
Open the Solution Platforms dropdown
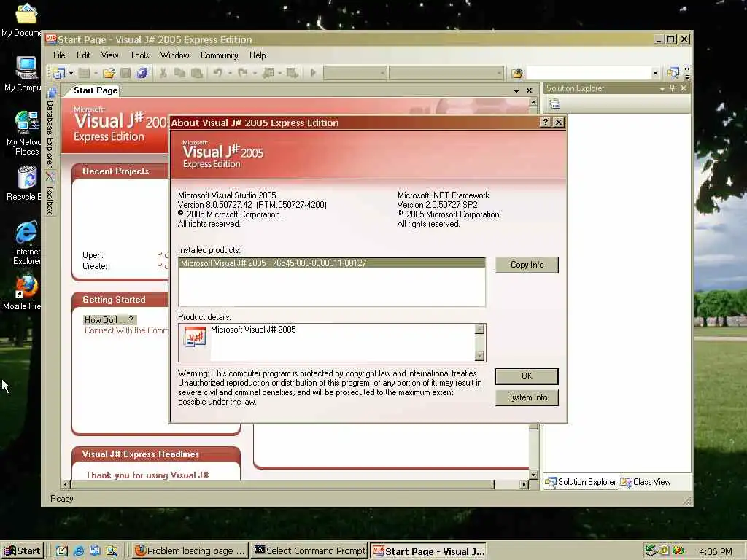[499, 73]
